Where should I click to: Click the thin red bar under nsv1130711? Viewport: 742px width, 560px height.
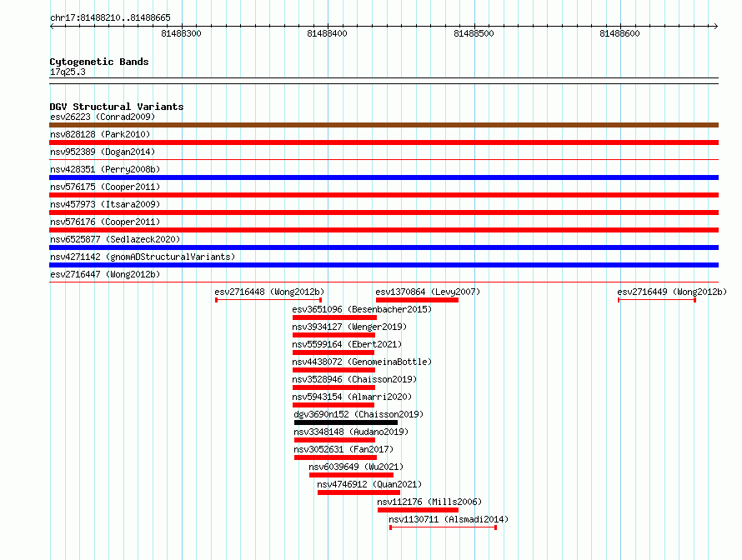click(443, 527)
